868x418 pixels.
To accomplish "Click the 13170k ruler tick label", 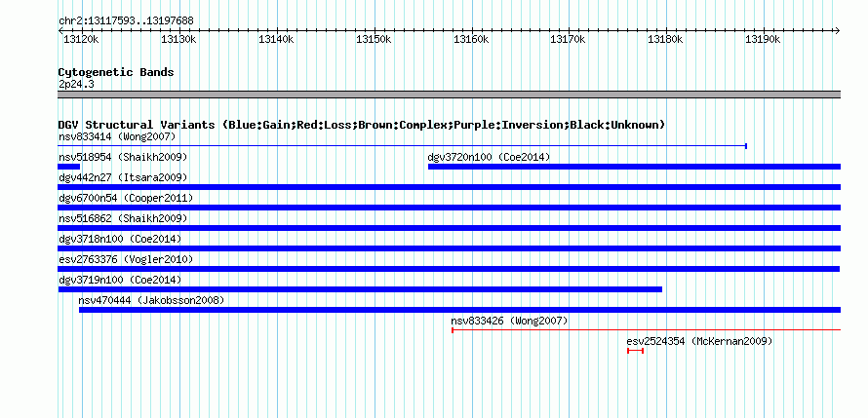I will pyautogui.click(x=568, y=39).
